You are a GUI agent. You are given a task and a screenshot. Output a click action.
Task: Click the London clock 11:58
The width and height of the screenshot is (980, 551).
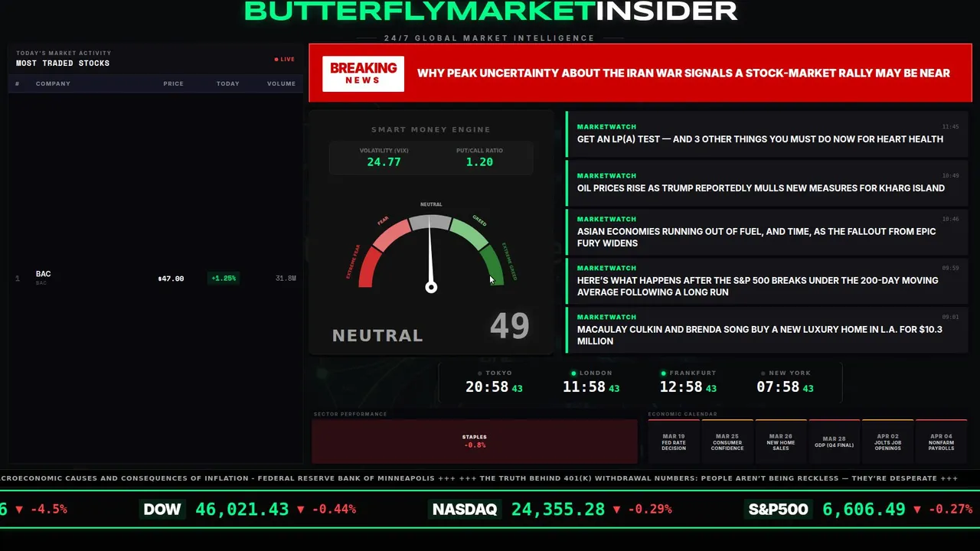[x=584, y=387]
